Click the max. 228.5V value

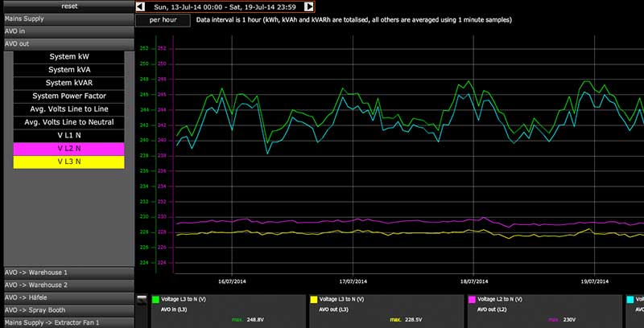[406, 320]
